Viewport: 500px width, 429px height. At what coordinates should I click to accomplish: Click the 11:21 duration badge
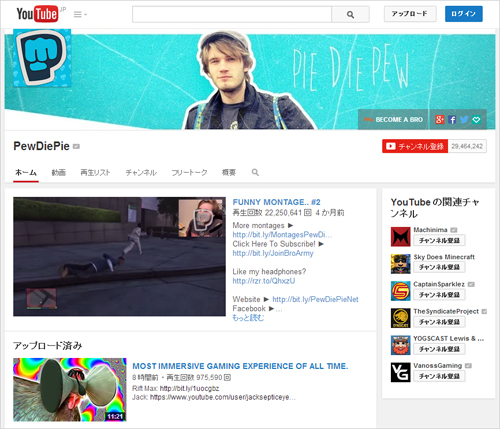coord(115,416)
